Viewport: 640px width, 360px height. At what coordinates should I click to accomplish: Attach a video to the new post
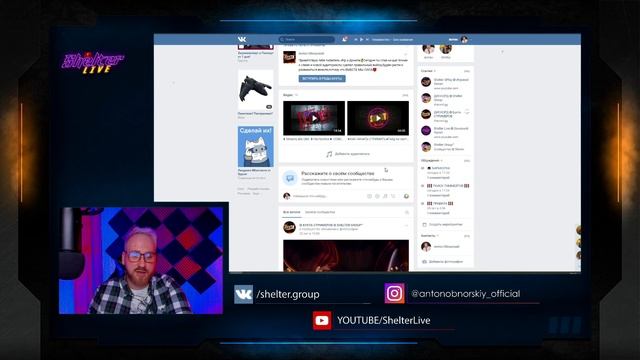[377, 196]
